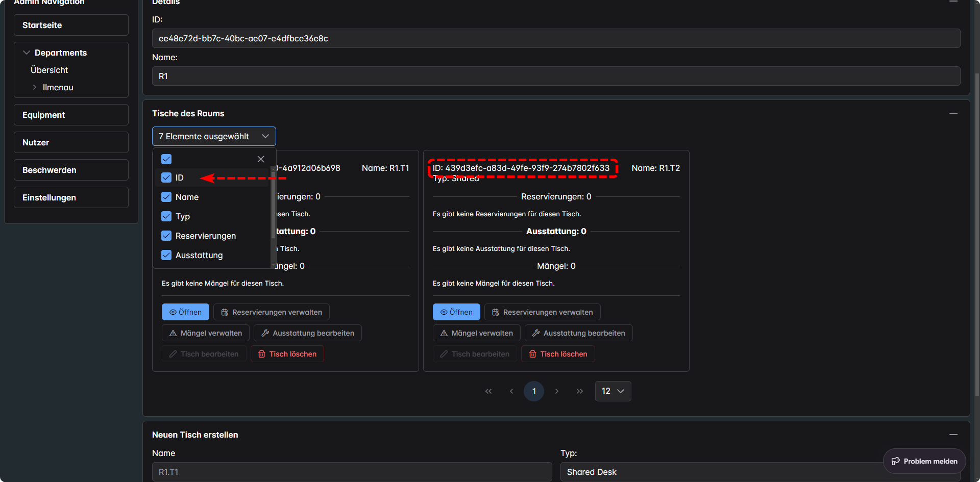Click Reservierungen verwalten for table R1.T2

pos(542,312)
